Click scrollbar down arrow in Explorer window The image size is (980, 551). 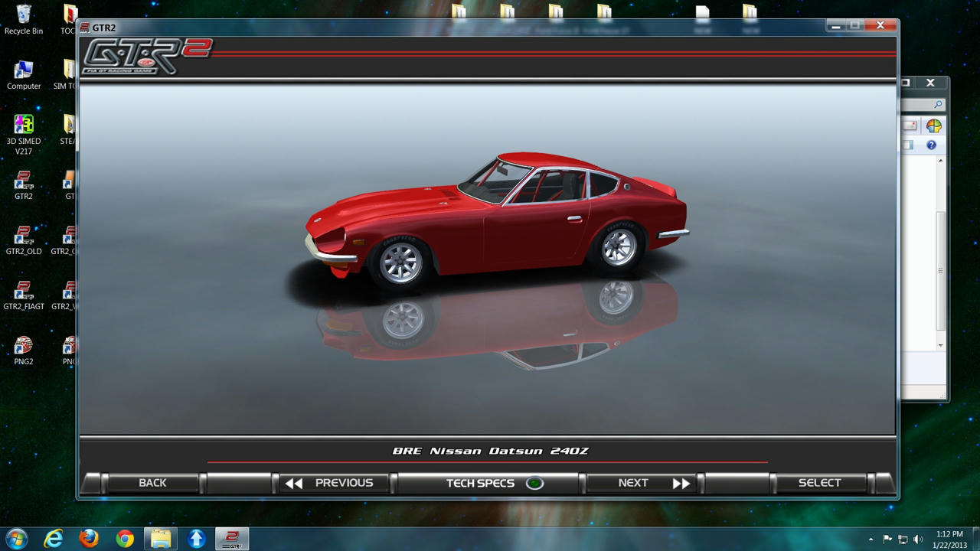[941, 346]
